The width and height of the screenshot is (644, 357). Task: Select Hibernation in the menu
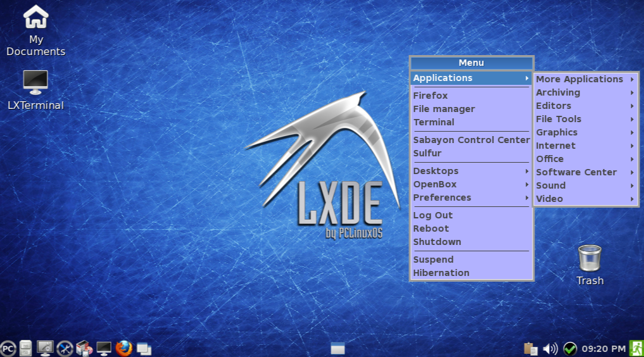click(x=472, y=273)
